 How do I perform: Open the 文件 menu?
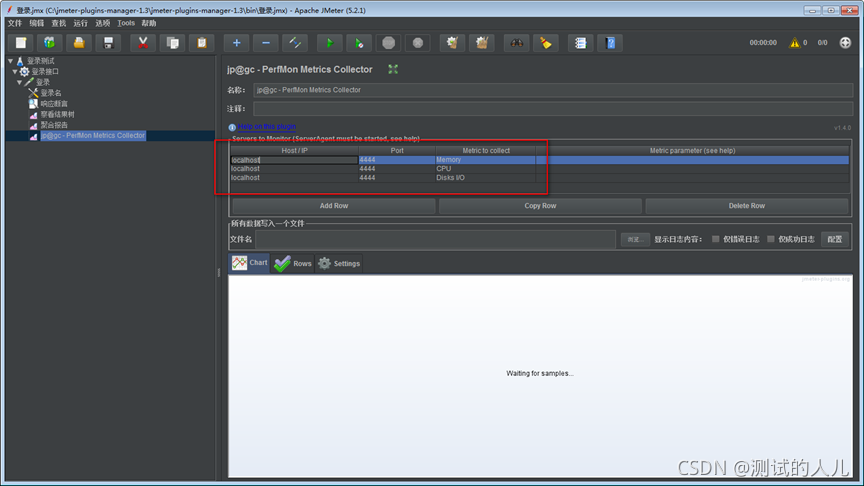(x=15, y=23)
